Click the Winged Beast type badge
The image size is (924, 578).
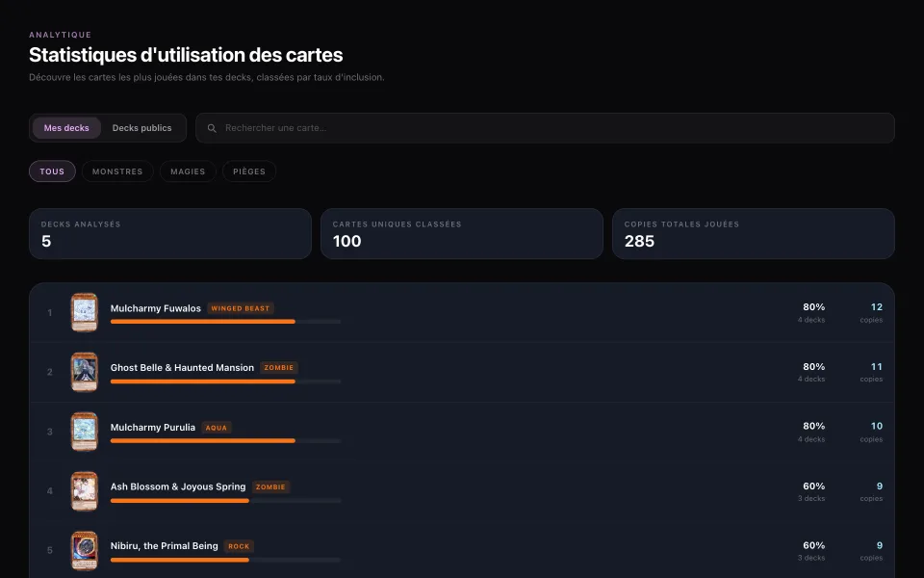pyautogui.click(x=241, y=308)
